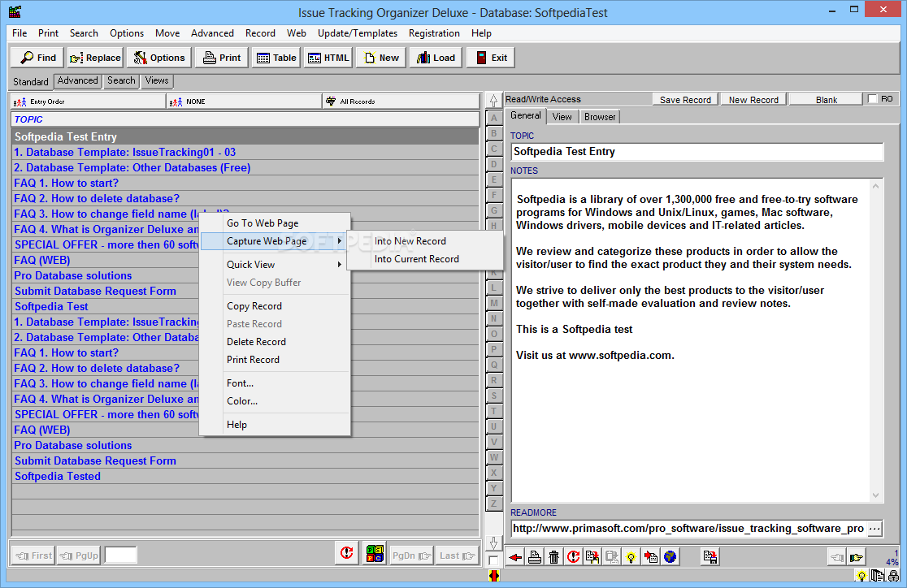Screen dimensions: 907x588
Task: Click the New toolbar button
Action: [x=381, y=58]
